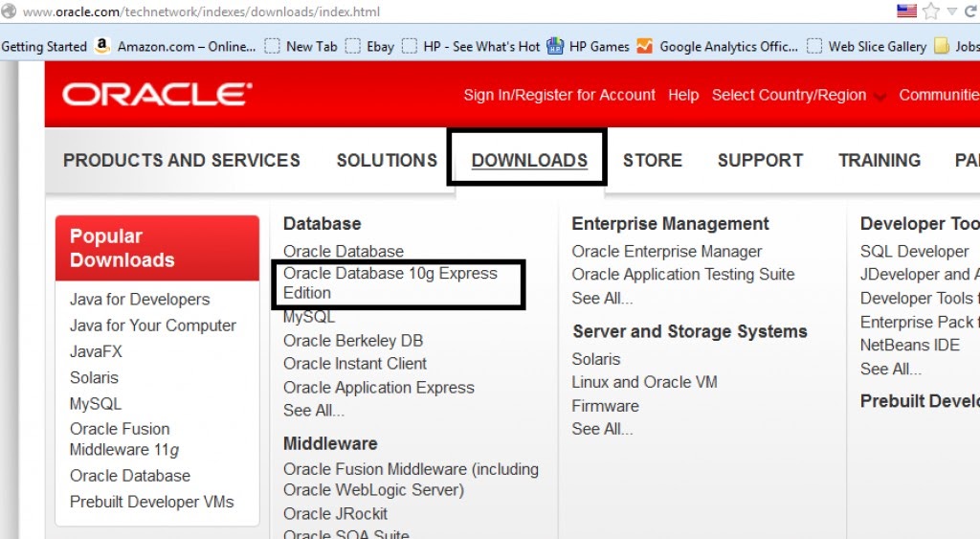Image resolution: width=980 pixels, height=539 pixels.
Task: Click the Amazon.com bookmark icon
Action: [101, 46]
